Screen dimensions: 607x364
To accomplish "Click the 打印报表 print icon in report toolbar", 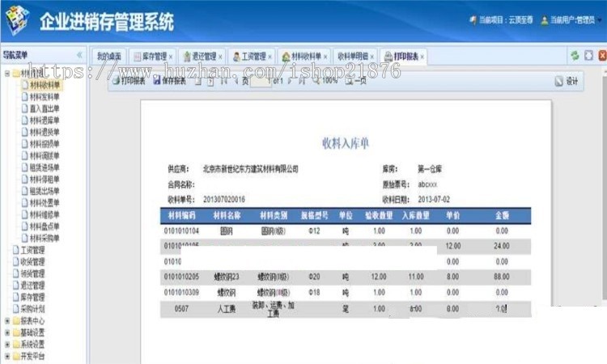I will pos(116,80).
